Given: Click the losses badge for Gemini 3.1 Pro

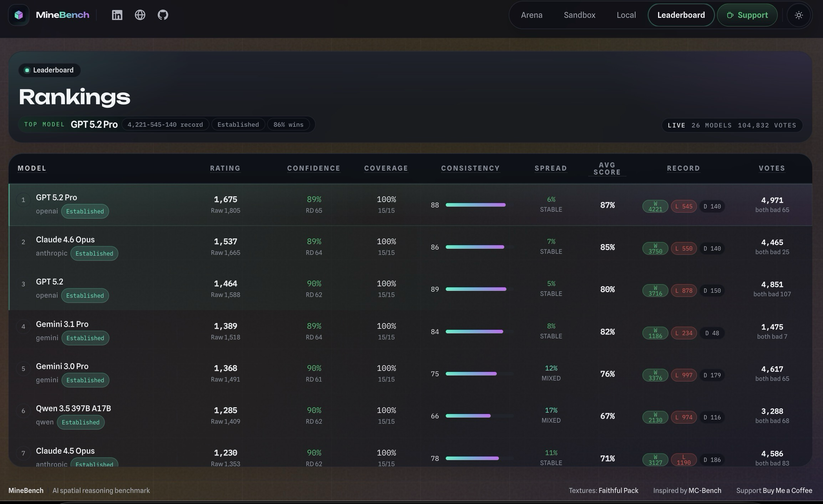Looking at the screenshot, I should coord(683,333).
